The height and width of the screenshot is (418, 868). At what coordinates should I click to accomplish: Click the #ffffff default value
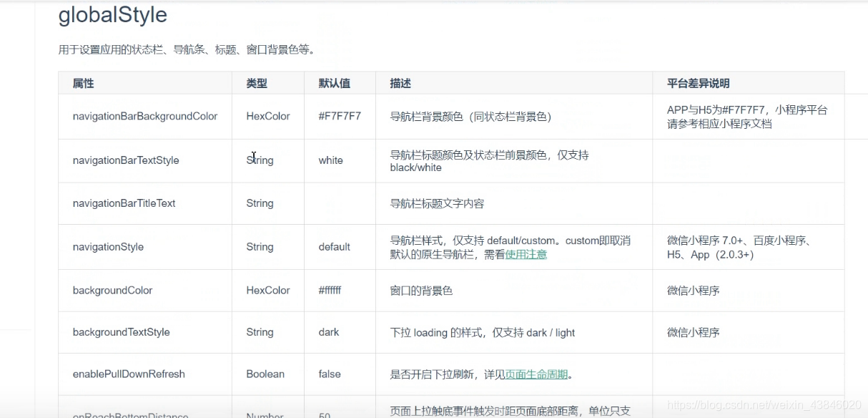[x=330, y=291]
